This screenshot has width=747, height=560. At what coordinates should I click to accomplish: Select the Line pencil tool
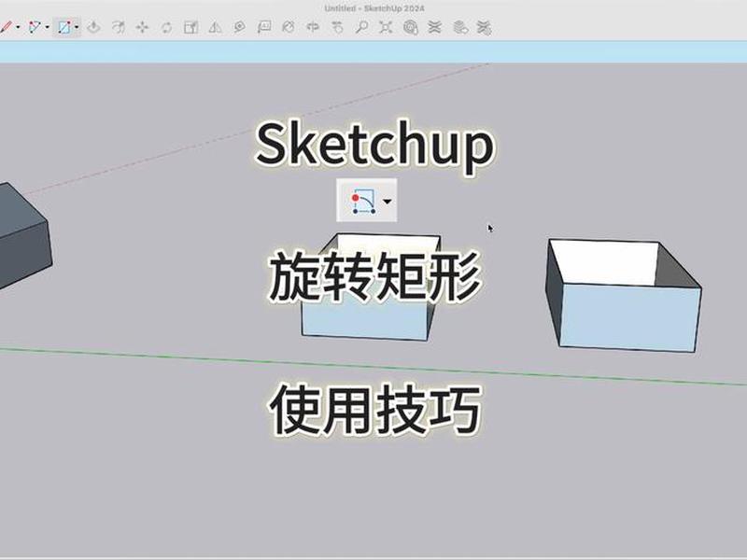(x=6, y=27)
